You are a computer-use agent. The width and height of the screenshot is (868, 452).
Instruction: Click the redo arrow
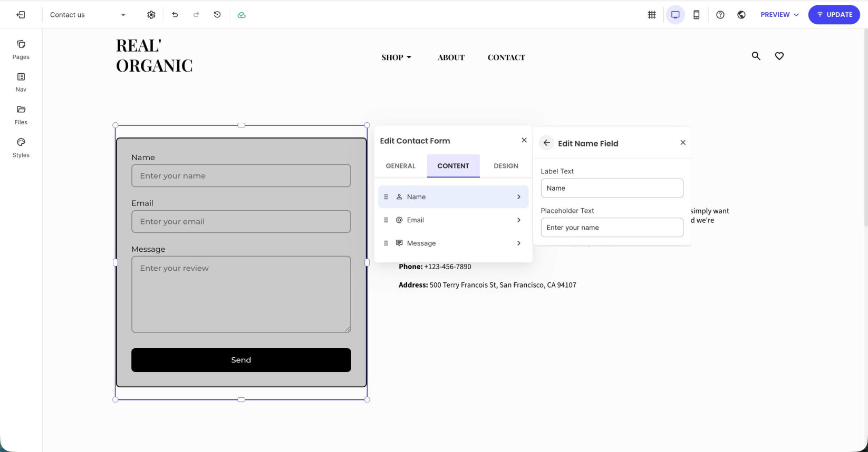tap(196, 15)
